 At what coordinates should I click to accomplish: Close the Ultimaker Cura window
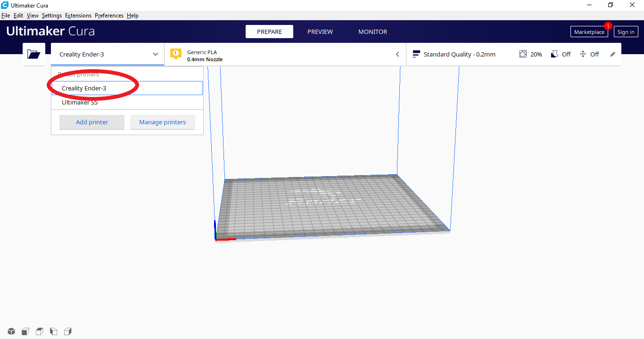click(632, 5)
